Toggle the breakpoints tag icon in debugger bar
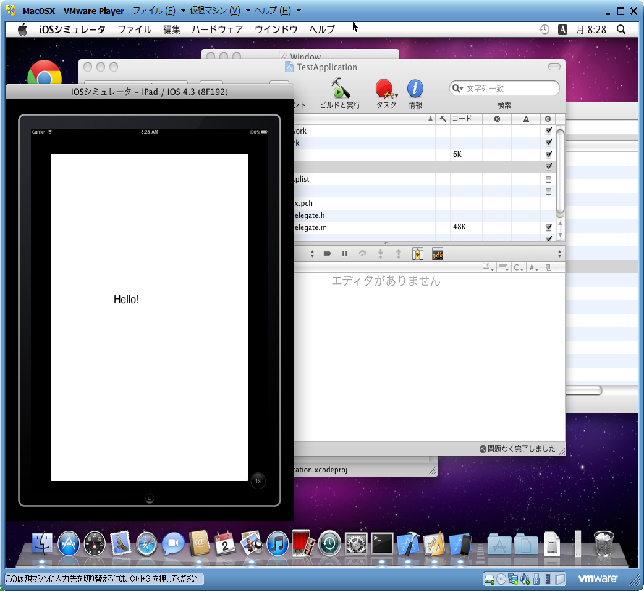This screenshot has width=644, height=591. pos(327,254)
